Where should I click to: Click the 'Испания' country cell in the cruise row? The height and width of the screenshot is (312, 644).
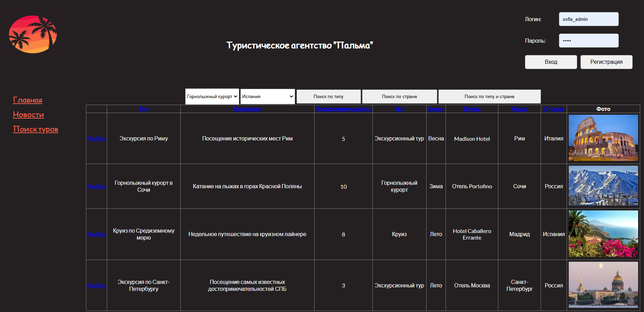point(553,234)
